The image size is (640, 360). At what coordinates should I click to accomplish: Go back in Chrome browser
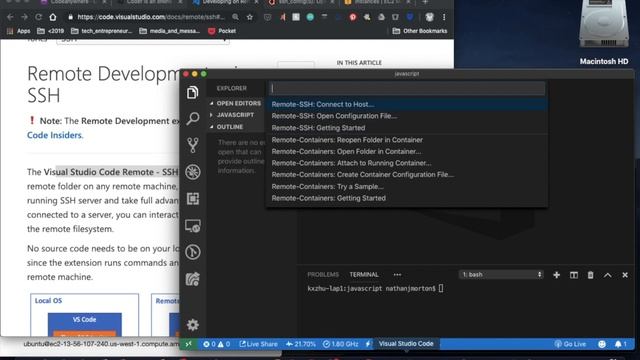click(x=10, y=17)
